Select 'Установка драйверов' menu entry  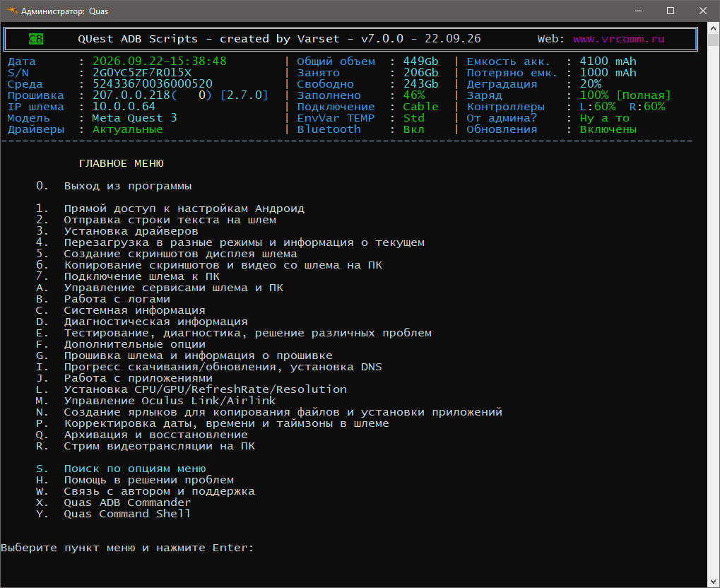click(117, 231)
